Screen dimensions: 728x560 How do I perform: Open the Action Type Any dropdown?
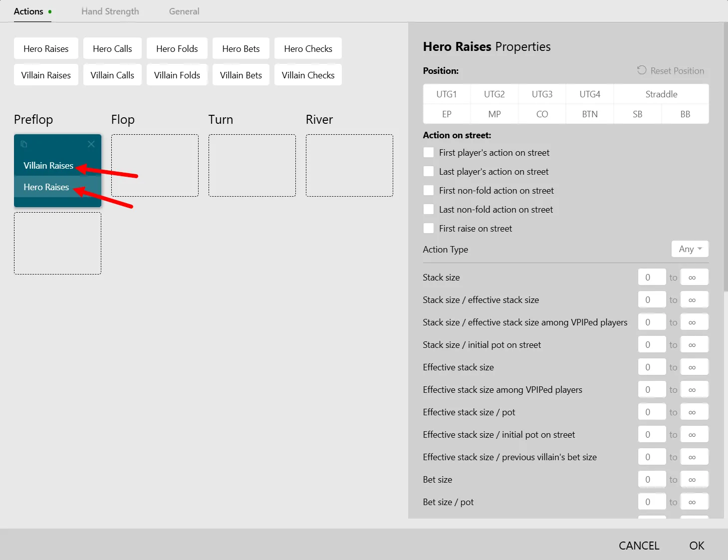pyautogui.click(x=690, y=249)
